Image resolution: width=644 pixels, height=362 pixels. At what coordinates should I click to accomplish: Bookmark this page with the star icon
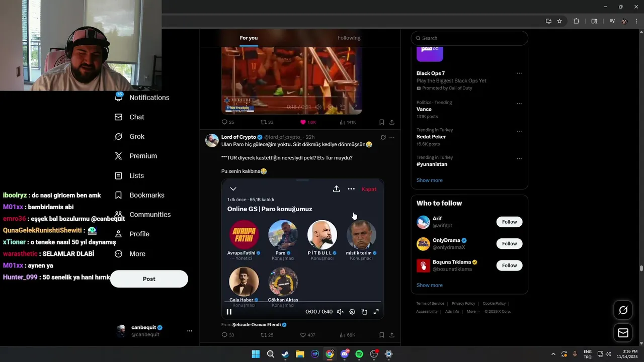click(559, 21)
